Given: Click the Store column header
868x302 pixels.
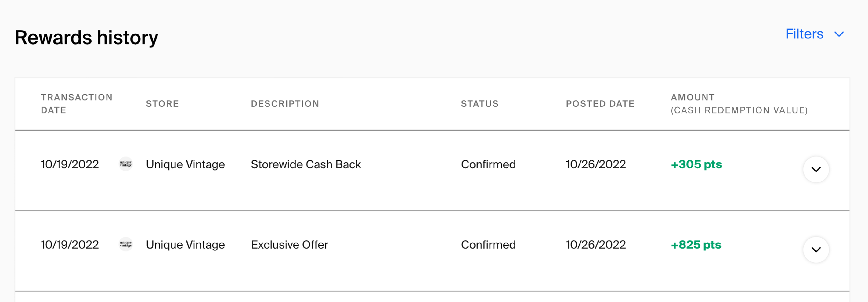Looking at the screenshot, I should [x=162, y=104].
